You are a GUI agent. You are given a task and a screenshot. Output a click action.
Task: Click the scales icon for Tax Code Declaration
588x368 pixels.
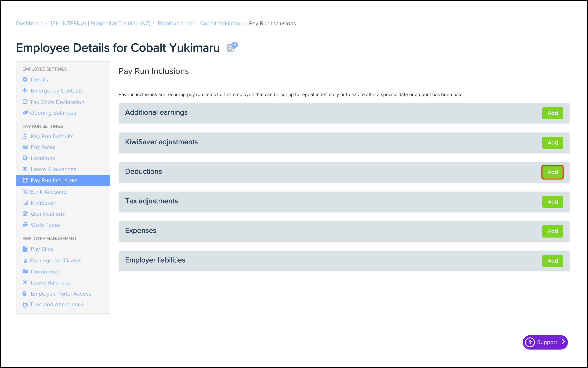tap(25, 102)
